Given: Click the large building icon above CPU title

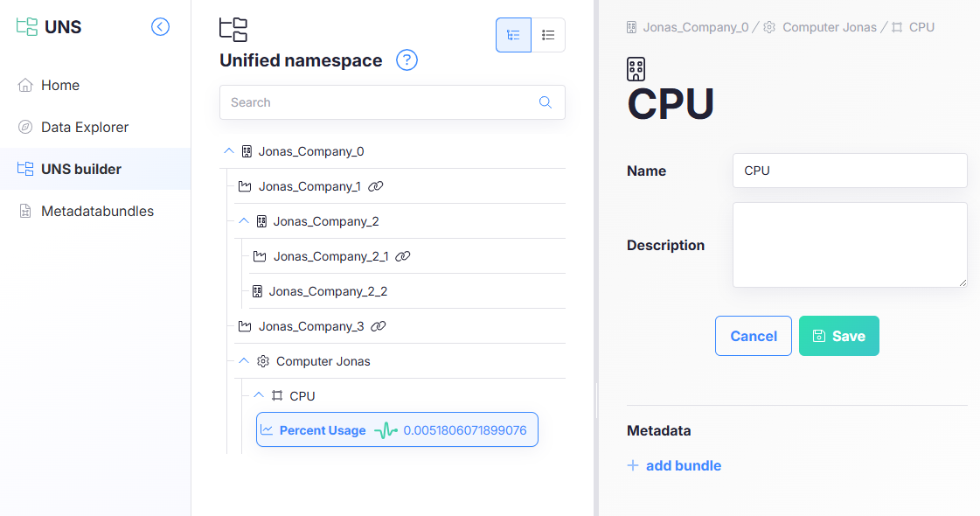Looking at the screenshot, I should [x=636, y=69].
